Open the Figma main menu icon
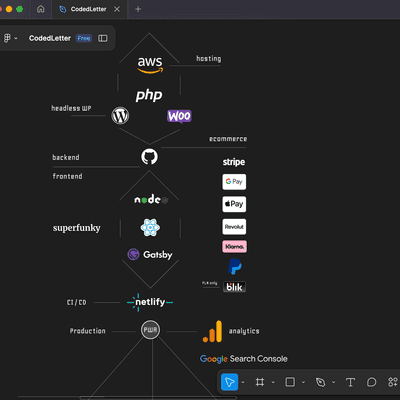Viewport: 400px width, 400px height. [x=7, y=38]
